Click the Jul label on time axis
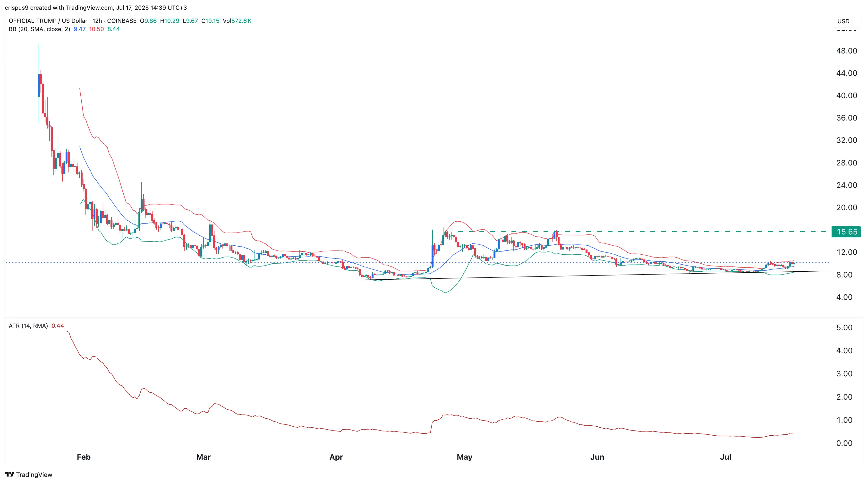Viewport: 868px width, 483px height. pos(725,457)
